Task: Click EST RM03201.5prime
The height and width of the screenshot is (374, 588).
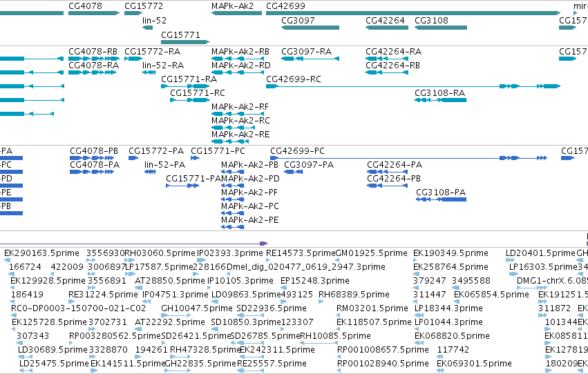Action: (372, 309)
